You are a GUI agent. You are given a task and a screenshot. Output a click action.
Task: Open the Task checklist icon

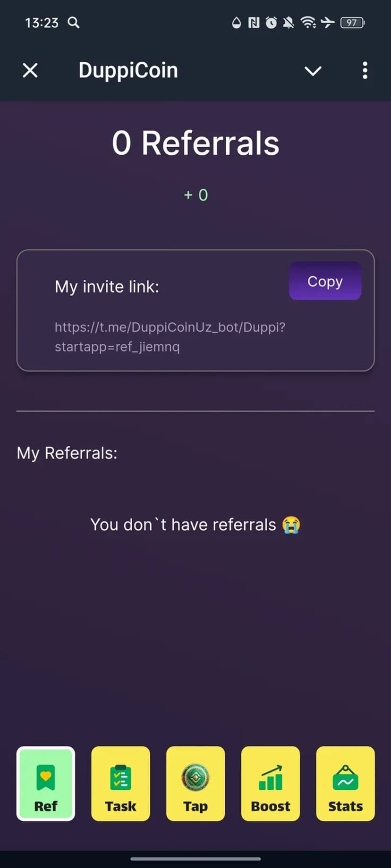click(x=120, y=777)
